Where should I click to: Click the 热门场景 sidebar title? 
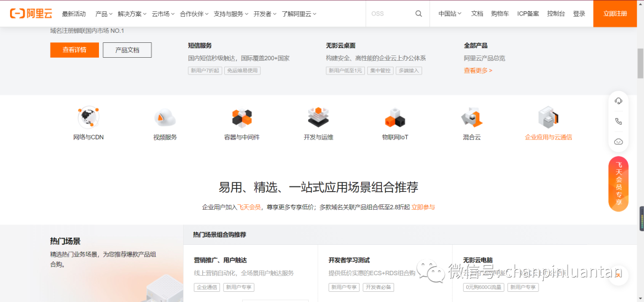66,241
